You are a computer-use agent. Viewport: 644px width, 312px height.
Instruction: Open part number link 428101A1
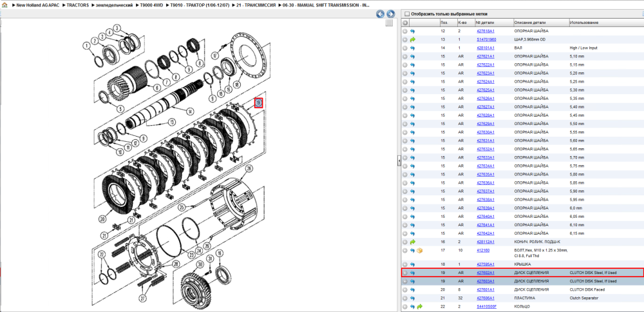click(x=486, y=48)
